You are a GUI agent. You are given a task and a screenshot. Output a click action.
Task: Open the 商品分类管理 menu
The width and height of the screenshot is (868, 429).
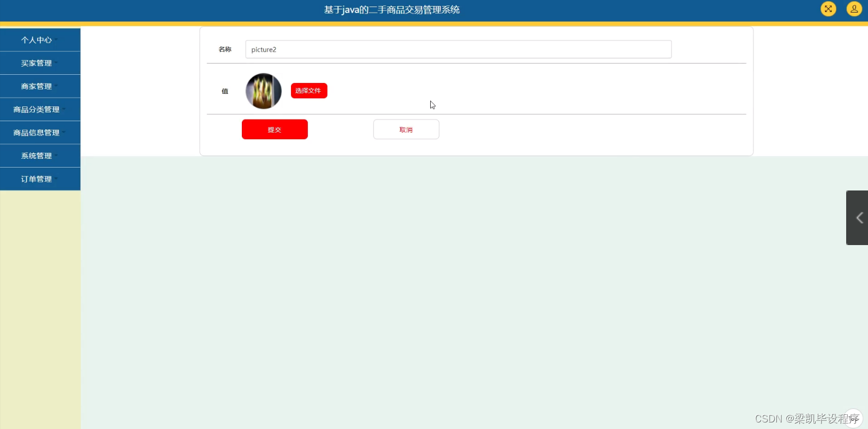point(40,110)
